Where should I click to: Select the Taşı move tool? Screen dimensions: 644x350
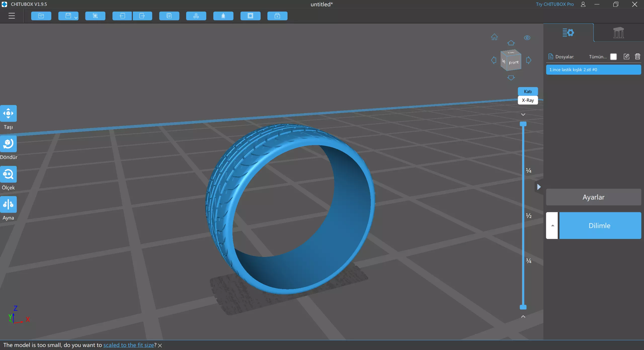click(x=8, y=113)
